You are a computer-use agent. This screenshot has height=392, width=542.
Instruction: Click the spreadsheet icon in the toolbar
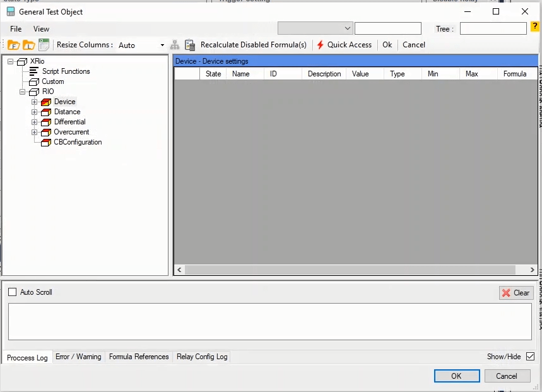click(44, 45)
